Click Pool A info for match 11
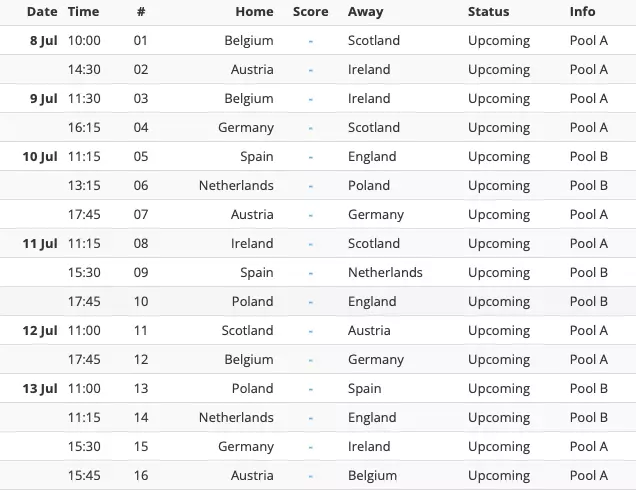 point(589,331)
